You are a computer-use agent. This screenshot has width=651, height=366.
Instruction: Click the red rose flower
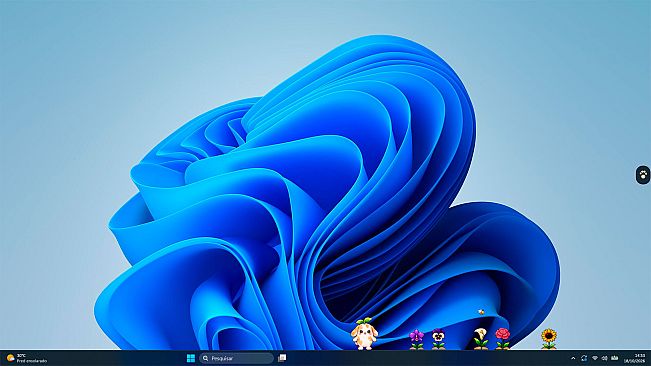(502, 338)
